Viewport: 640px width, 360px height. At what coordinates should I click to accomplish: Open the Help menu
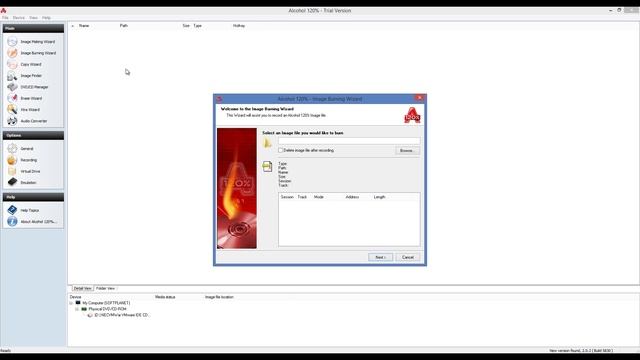coord(47,18)
